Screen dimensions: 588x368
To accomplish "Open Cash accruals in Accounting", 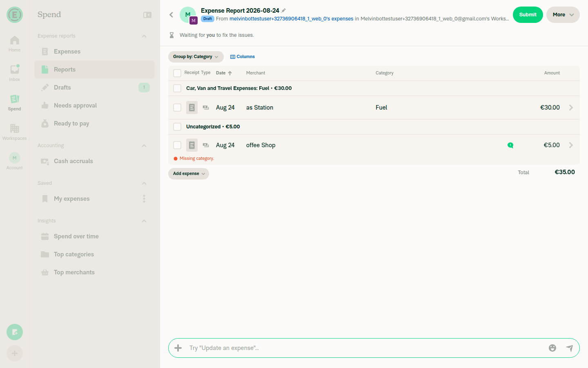I will pos(94,161).
